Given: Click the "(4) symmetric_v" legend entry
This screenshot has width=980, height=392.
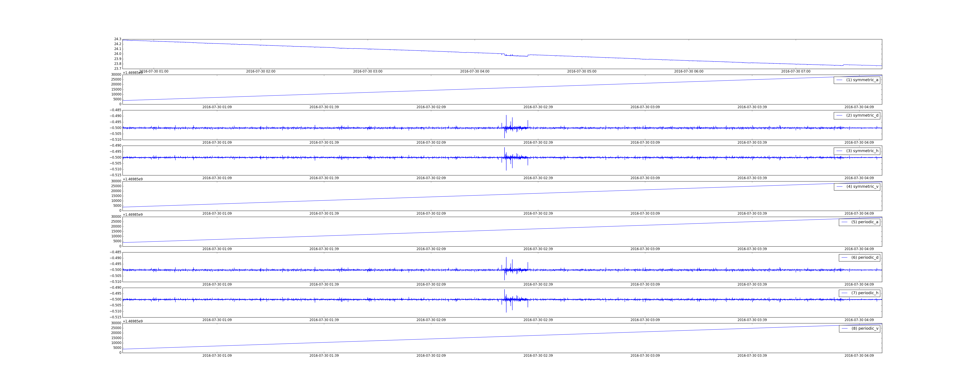Looking at the screenshot, I should [x=857, y=186].
